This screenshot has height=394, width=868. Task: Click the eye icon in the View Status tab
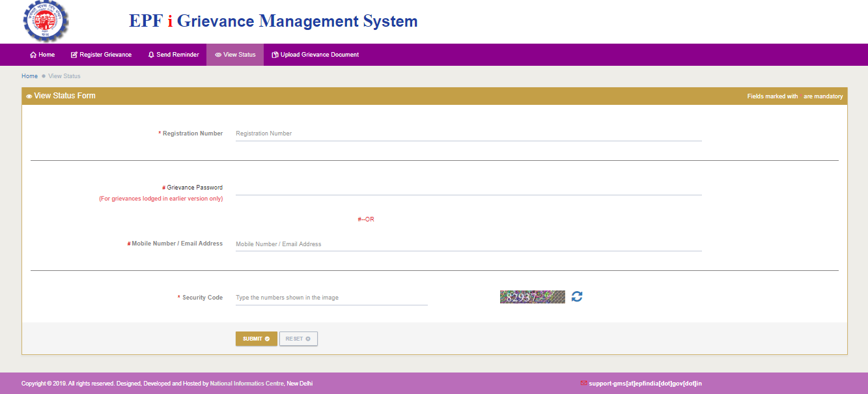click(218, 55)
